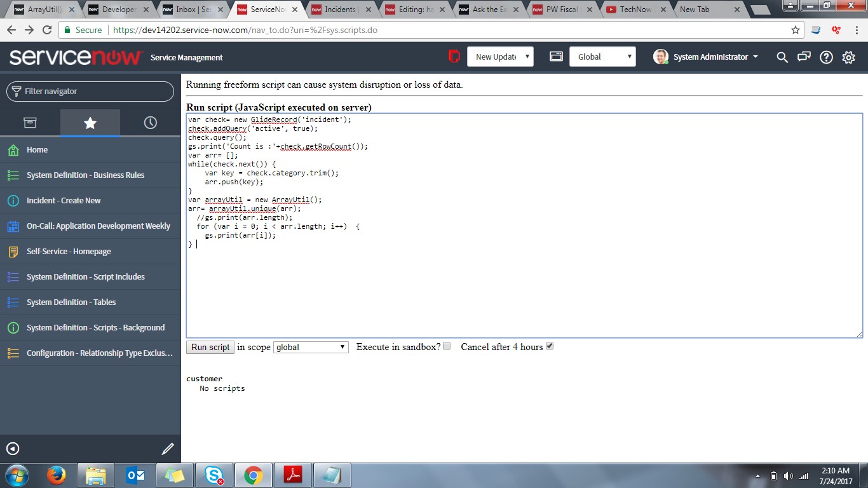Open Skype from the taskbar
This screenshot has width=868, height=488.
214,475
